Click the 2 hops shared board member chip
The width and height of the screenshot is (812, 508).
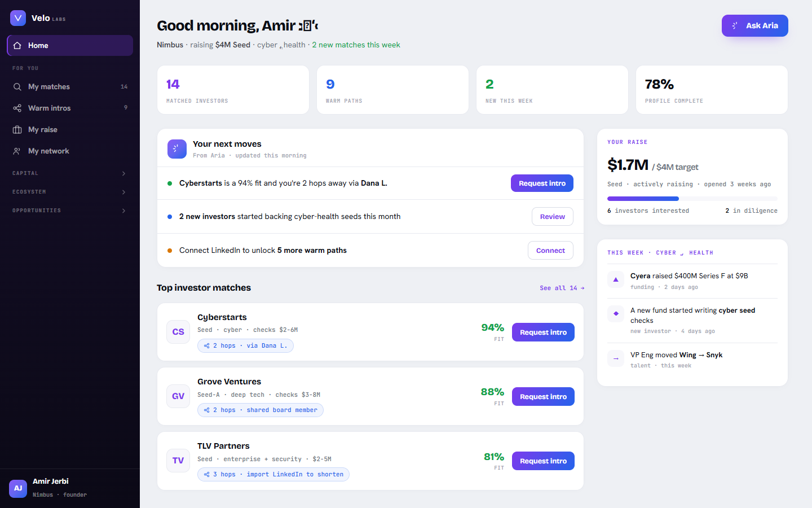[261, 410]
